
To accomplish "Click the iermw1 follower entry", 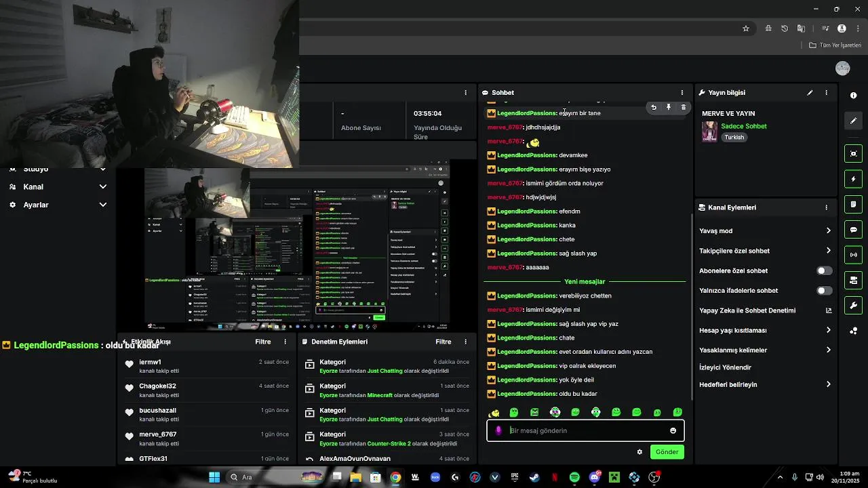I will (207, 366).
